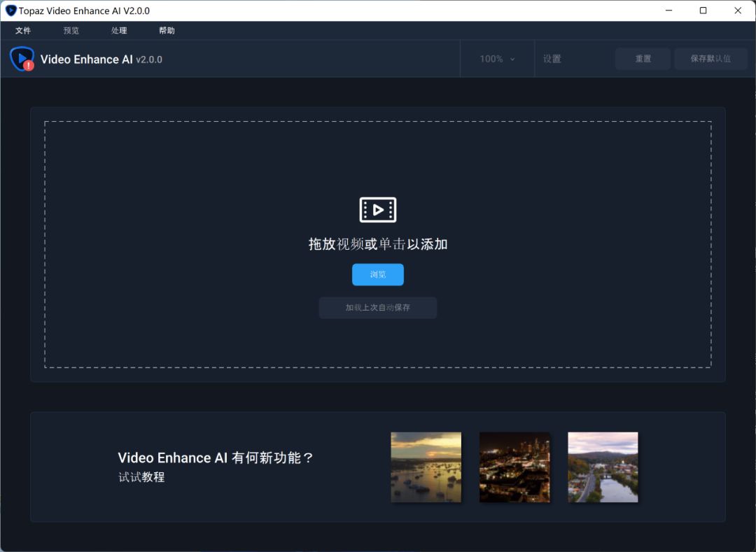This screenshot has height=552, width=756.
Task: Open the night city tutorial thumbnail
Action: tap(514, 467)
